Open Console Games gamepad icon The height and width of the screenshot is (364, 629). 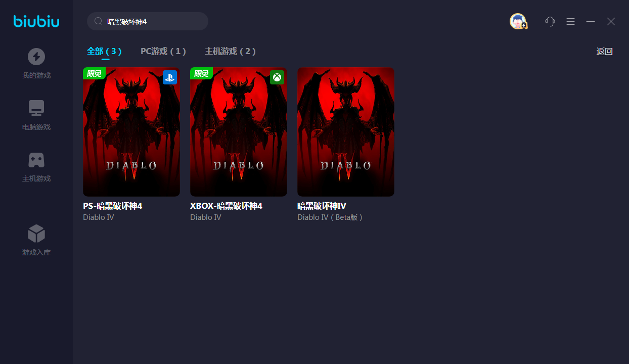tap(36, 160)
